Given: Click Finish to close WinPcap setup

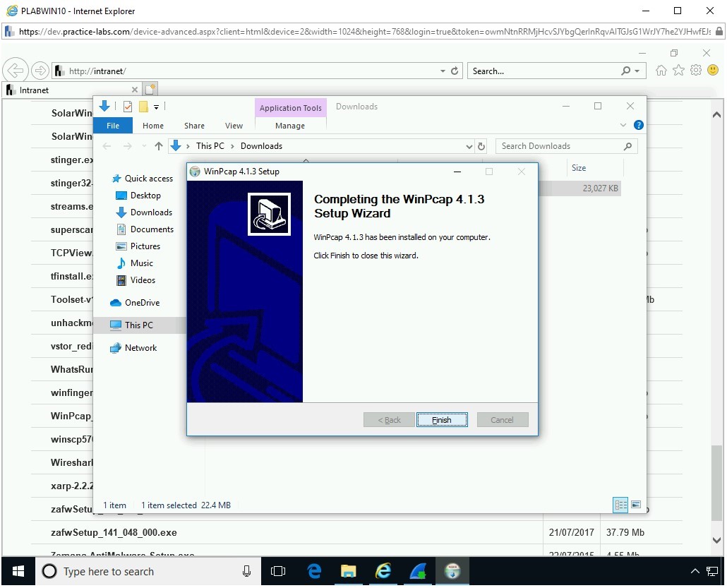Looking at the screenshot, I should point(441,420).
